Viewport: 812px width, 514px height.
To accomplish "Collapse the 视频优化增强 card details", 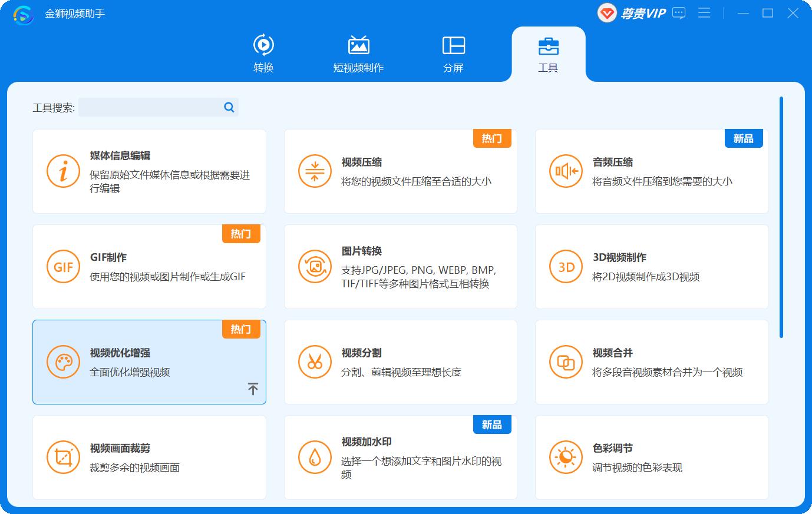I will coord(253,389).
